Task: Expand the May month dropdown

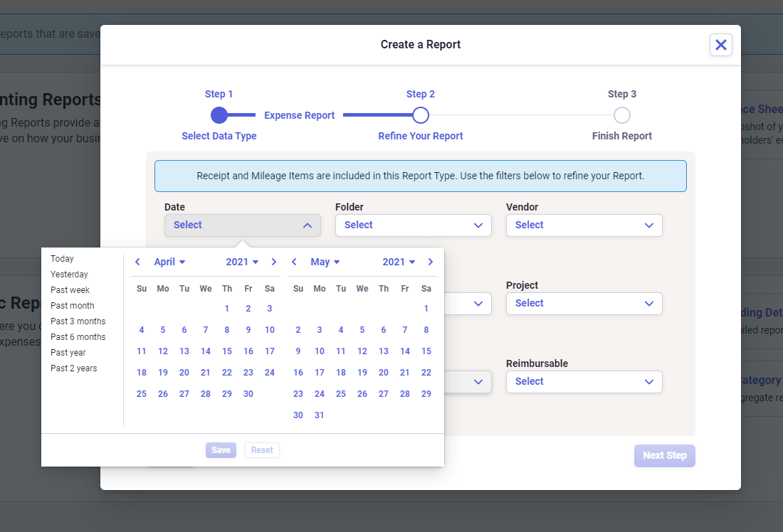Action: [x=325, y=262]
